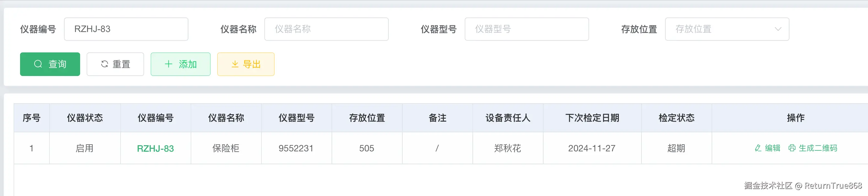Click the download icon on 导出 button
Viewport: 868px width, 196px height.
235,64
